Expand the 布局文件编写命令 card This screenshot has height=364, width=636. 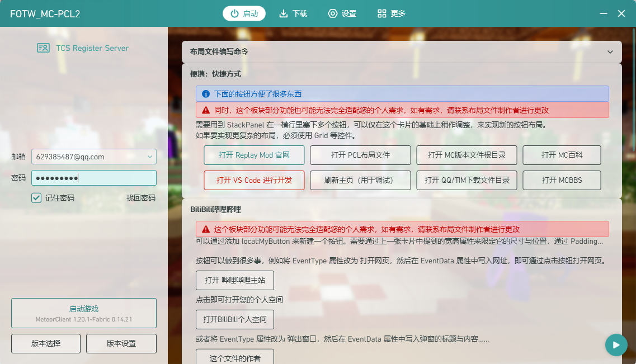point(610,52)
